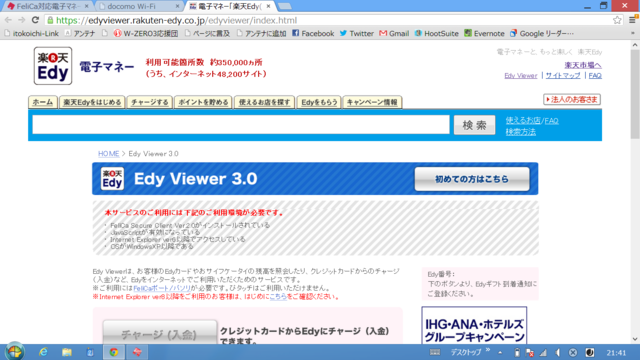The width and height of the screenshot is (640, 360).
Task: Click the browser forward arrow
Action: (x=22, y=20)
